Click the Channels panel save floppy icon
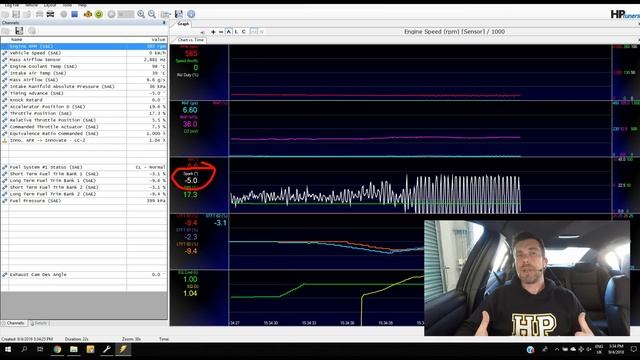The height and width of the screenshot is (360, 640). click(x=19, y=31)
